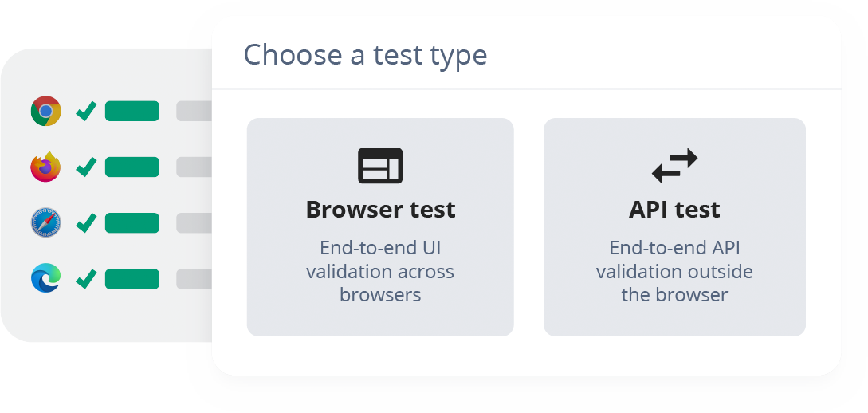Click the green checkmark beside Firefox

86,167
